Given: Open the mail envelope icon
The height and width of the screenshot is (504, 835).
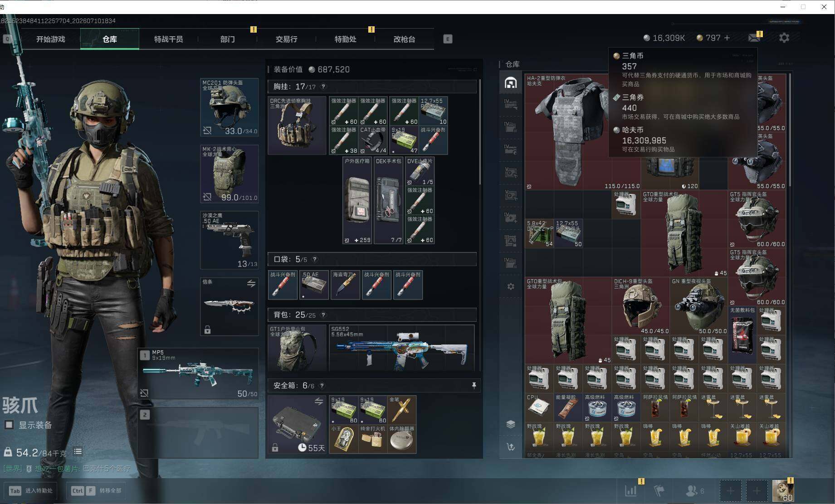Looking at the screenshot, I should 754,38.
